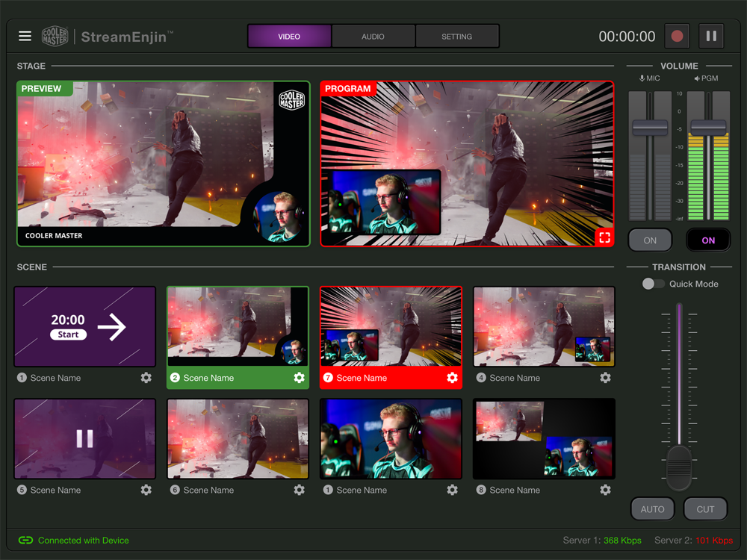
Task: Click the speaker icon next to PGM
Action: click(697, 78)
